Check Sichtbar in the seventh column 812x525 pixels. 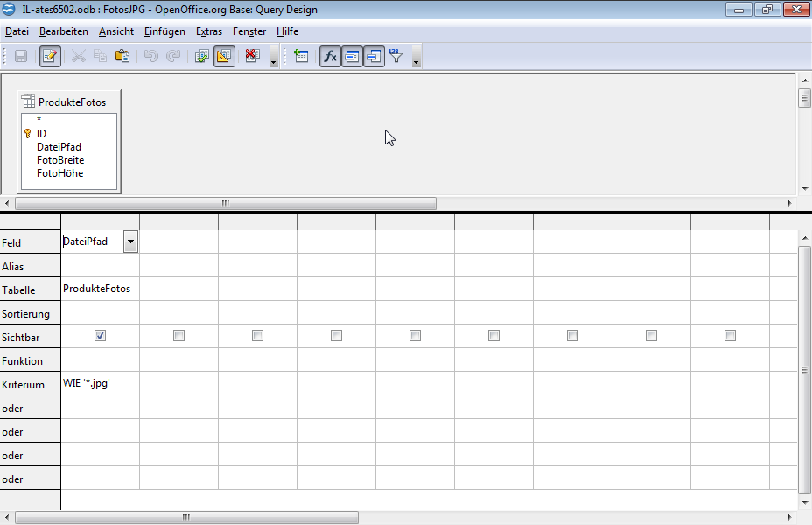click(572, 336)
